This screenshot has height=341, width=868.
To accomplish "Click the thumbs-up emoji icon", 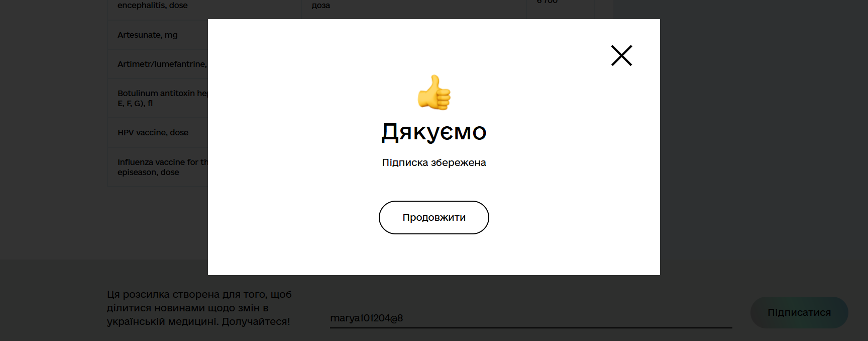I will coord(434,93).
